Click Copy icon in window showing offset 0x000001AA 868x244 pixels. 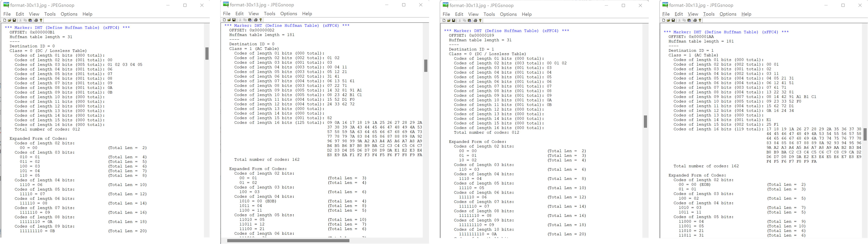684,20
